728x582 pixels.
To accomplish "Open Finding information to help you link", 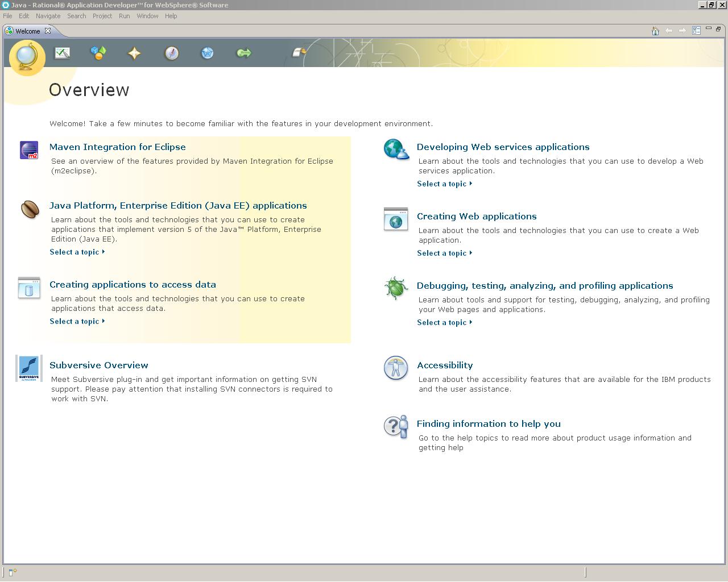I will click(489, 423).
